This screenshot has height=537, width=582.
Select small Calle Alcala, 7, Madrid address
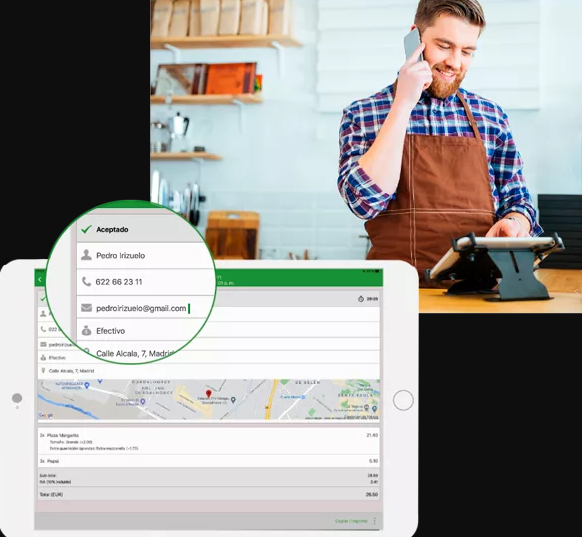tap(71, 371)
